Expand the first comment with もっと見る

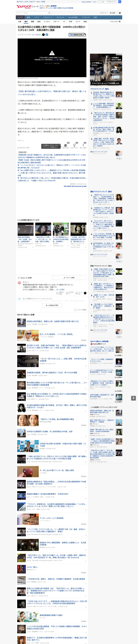60,289
